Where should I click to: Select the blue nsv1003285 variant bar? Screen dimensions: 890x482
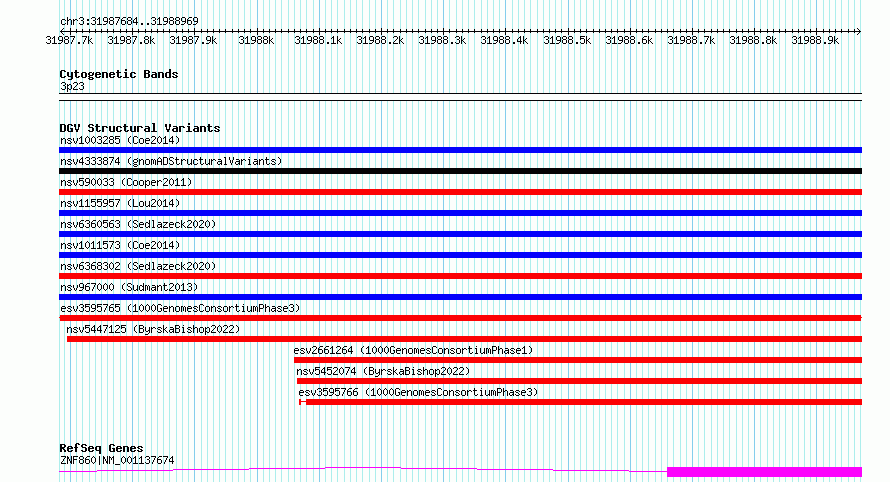[x=460, y=150]
